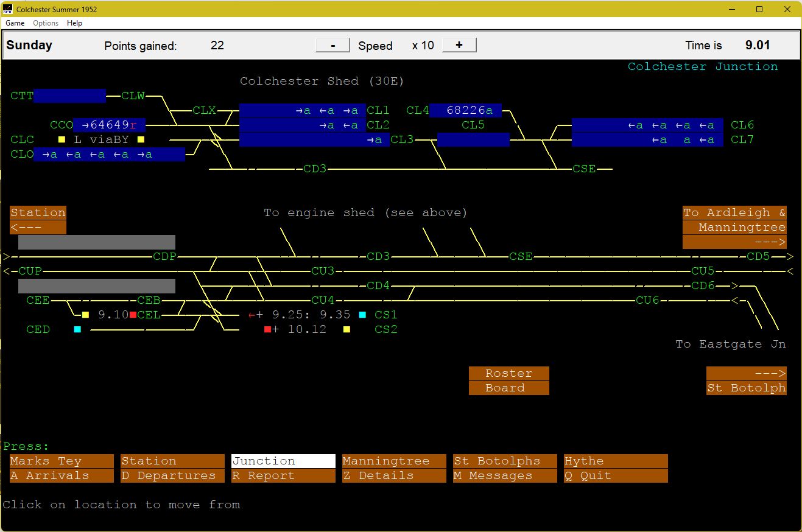The image size is (802, 532).
Task: Open the Game menu
Action: tap(15, 23)
